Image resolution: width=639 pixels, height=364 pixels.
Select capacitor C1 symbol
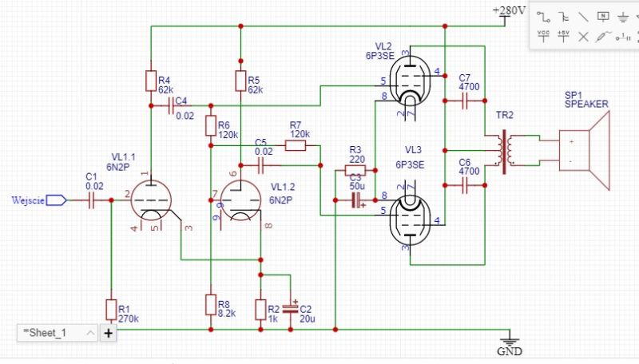91,200
